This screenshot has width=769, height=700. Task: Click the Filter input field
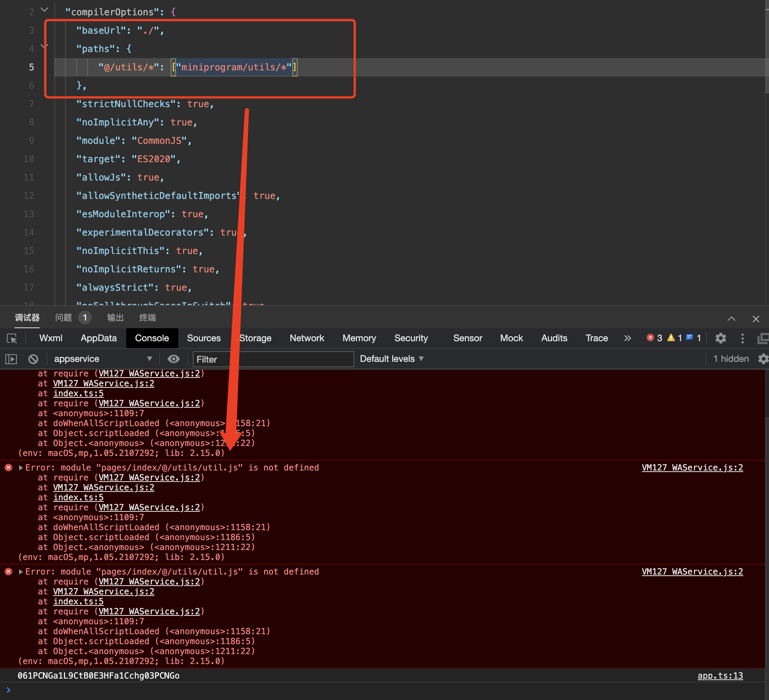[x=273, y=359]
